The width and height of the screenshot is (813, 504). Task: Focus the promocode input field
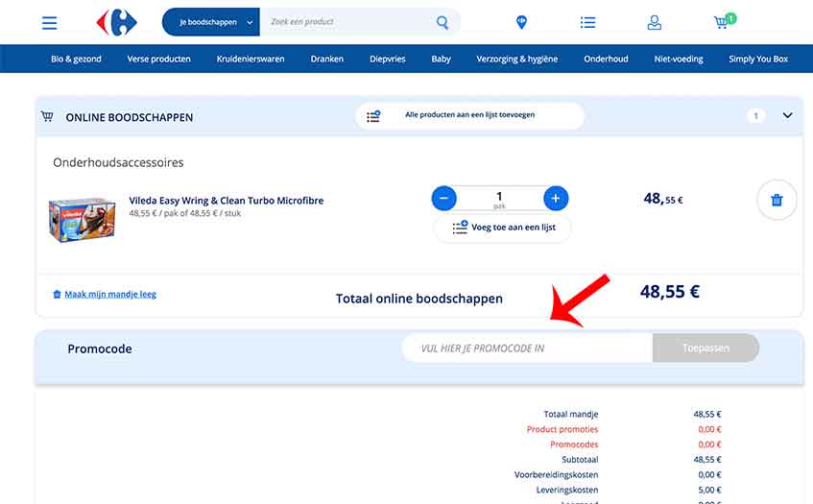527,348
